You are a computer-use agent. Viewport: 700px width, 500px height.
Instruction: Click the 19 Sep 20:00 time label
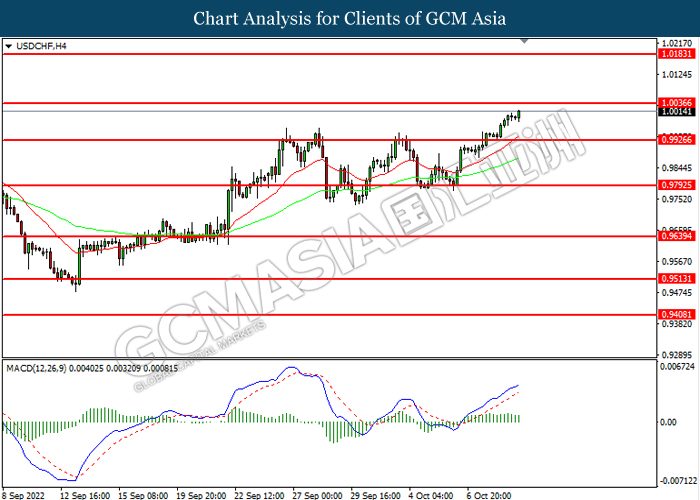coord(201,495)
